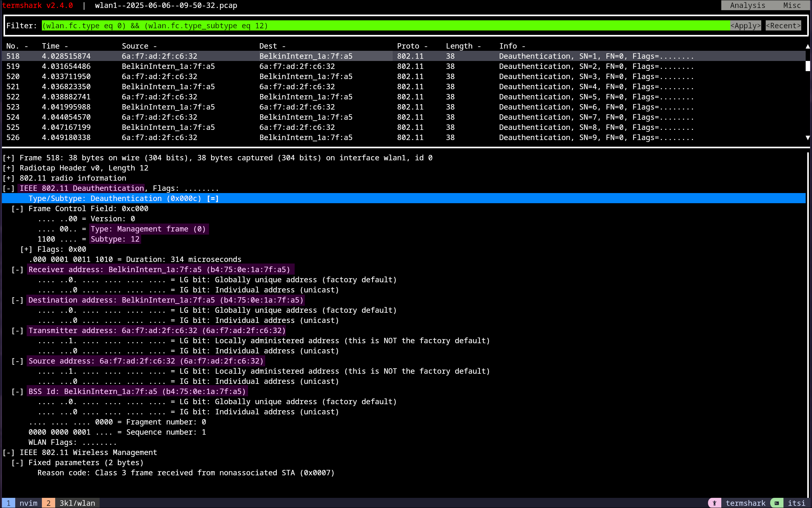Click the packet list scroll-up arrow

point(808,46)
